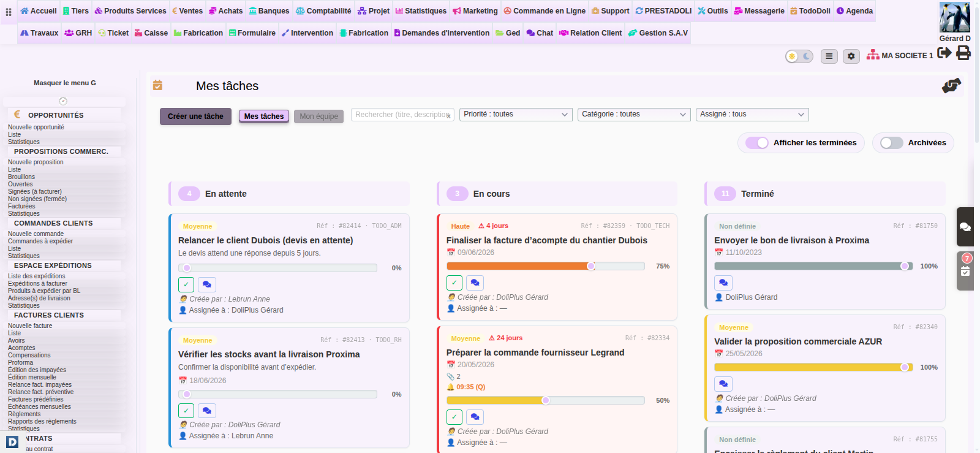Open Demandes d'intervention menu

pos(442,33)
